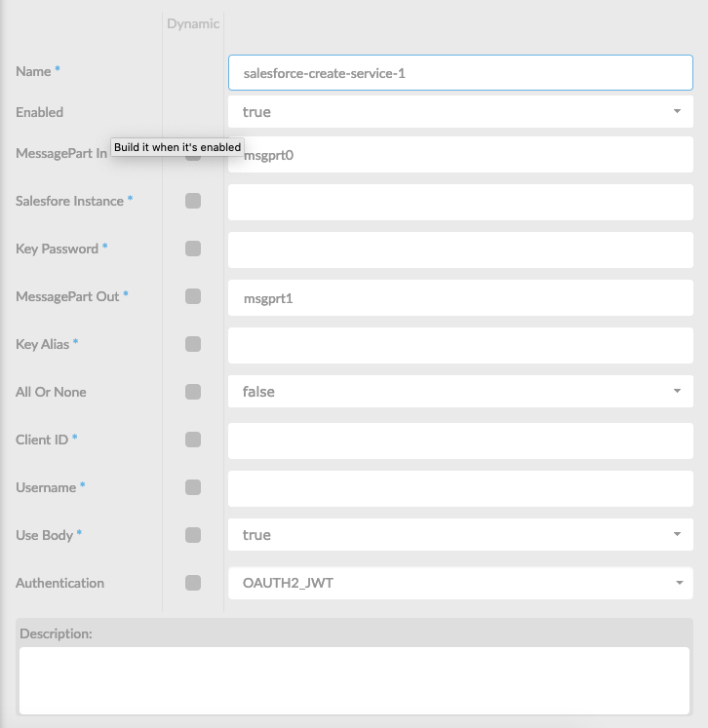The height and width of the screenshot is (728, 708).
Task: Click the Dynamic column header
Action: point(193,23)
